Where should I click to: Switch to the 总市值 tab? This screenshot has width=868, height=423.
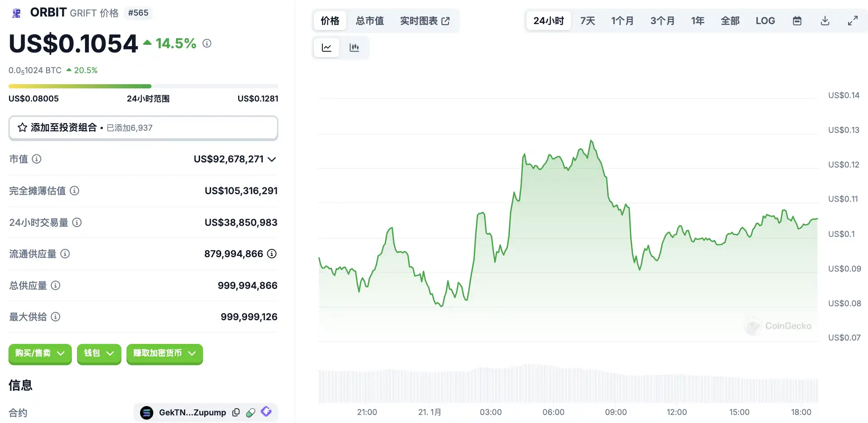(370, 21)
